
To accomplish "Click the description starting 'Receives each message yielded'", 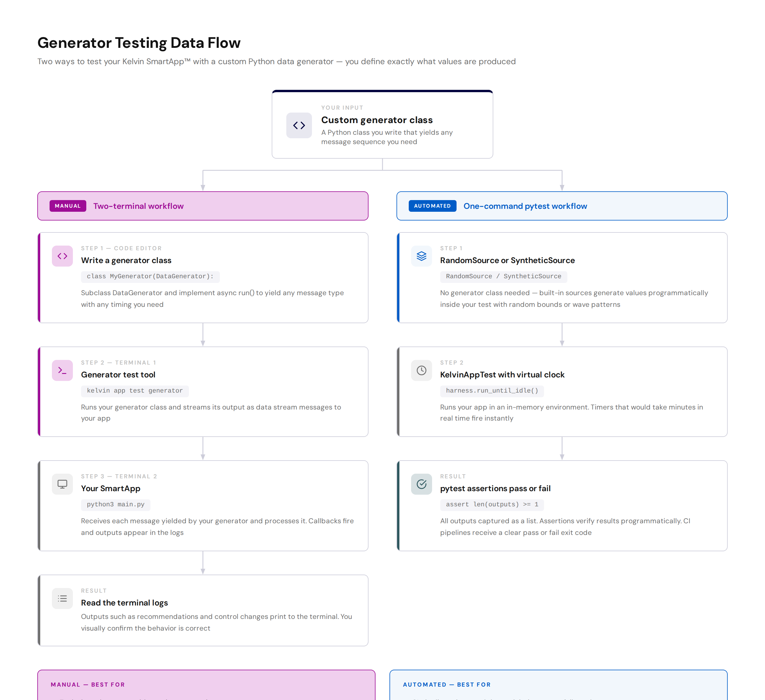I will point(217,526).
